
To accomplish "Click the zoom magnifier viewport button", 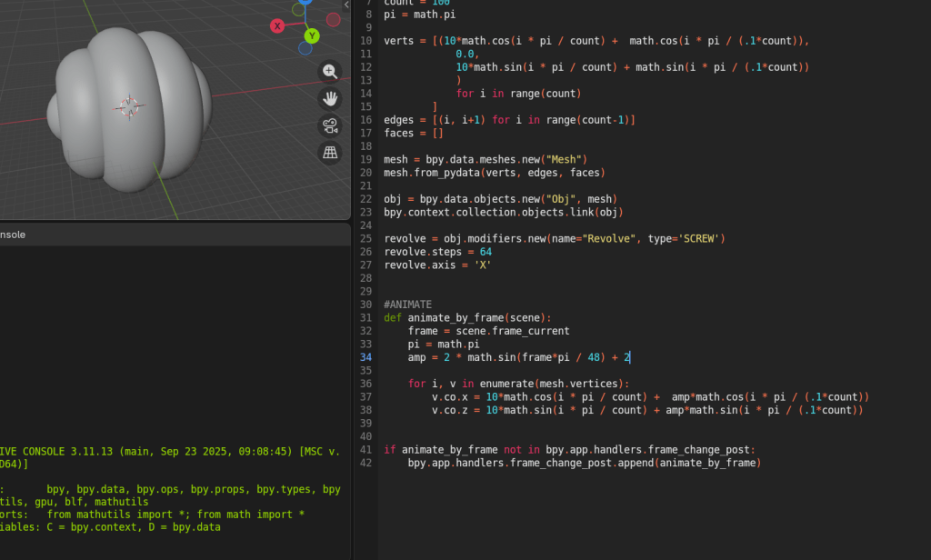I will pyautogui.click(x=329, y=72).
